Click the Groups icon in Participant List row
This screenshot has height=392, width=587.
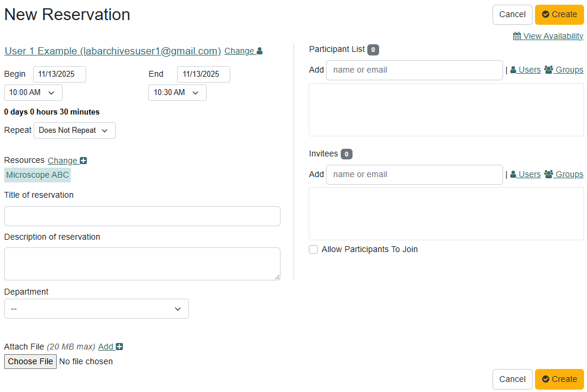pyautogui.click(x=549, y=70)
